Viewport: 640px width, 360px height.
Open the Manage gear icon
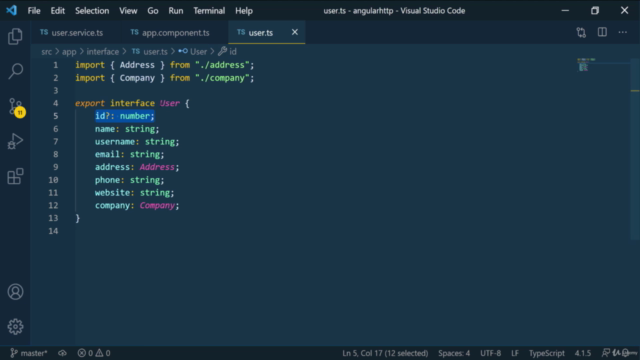pos(15,327)
